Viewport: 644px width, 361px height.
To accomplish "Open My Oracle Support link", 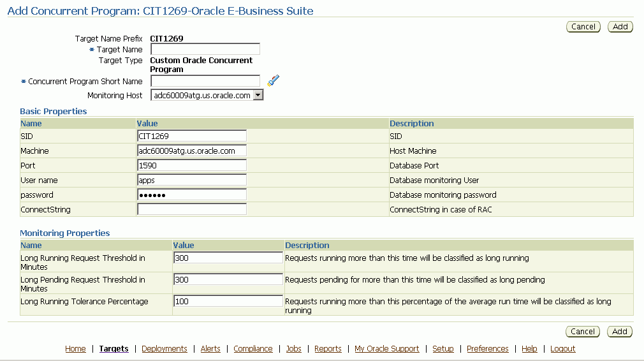I will pyautogui.click(x=387, y=349).
